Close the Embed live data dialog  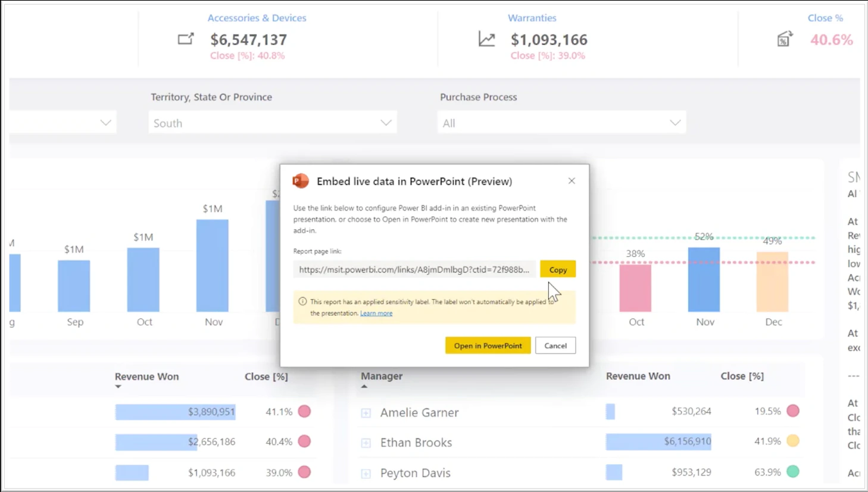coord(572,181)
